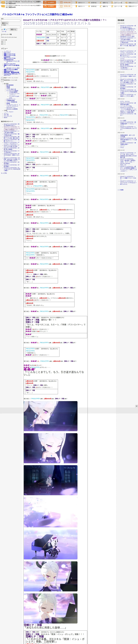Open [Access_Denied] in 更新履歴
The width and height of the screenshot is (138, 644).
pyautogui.click(x=125, y=163)
